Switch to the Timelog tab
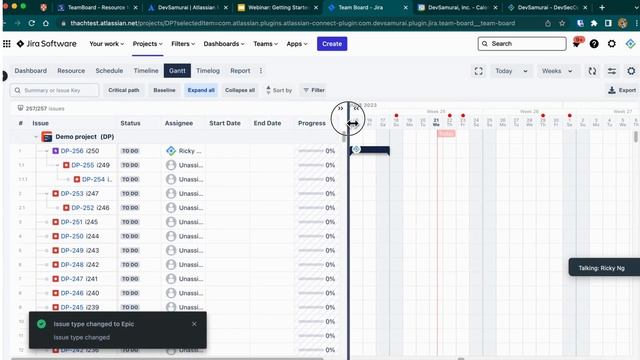This screenshot has width=640, height=360. coord(208,71)
